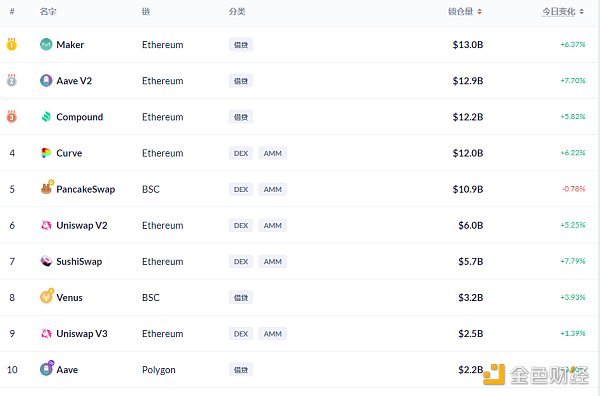Screen dimensions: 600x396
Task: Open the Aave Polygon protocol name link
Action: (67, 370)
